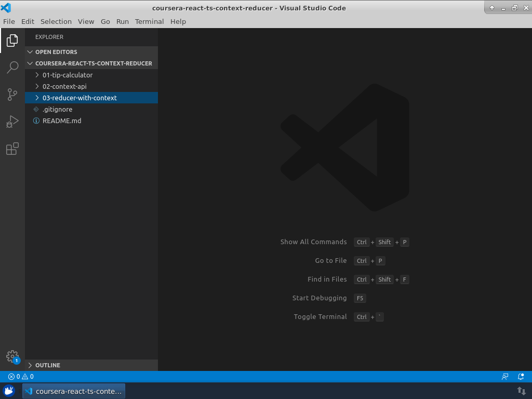Collapse the Open Editors section
This screenshot has height=399, width=532.
pyautogui.click(x=30, y=52)
